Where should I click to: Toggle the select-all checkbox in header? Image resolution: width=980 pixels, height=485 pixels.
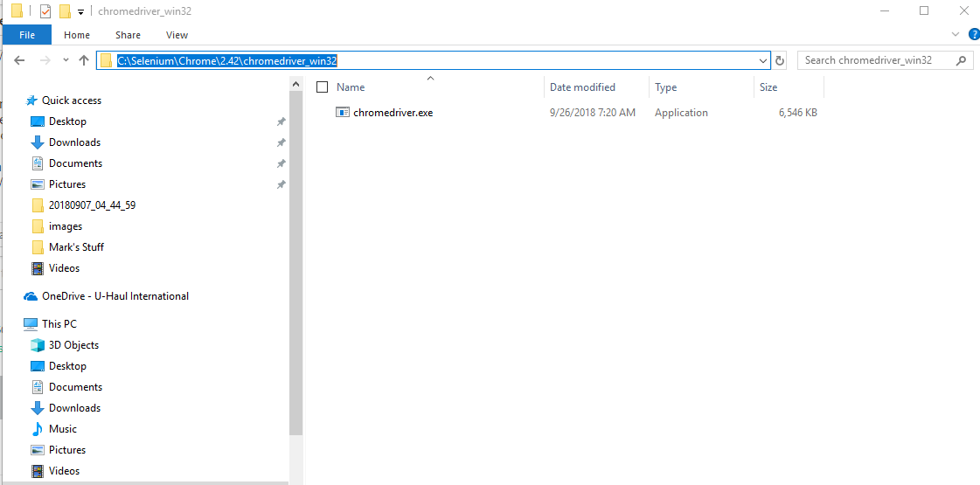click(x=322, y=87)
